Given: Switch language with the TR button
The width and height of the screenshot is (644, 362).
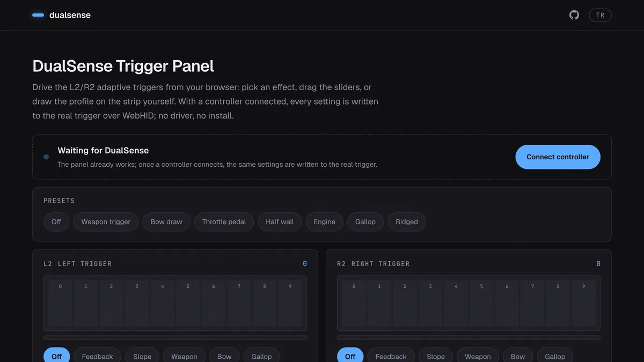Looking at the screenshot, I should coord(600,15).
